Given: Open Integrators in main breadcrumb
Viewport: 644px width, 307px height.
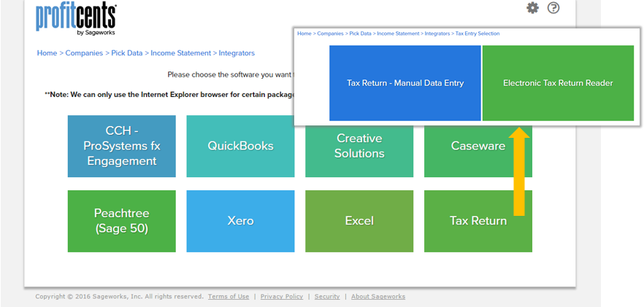Looking at the screenshot, I should [x=237, y=53].
